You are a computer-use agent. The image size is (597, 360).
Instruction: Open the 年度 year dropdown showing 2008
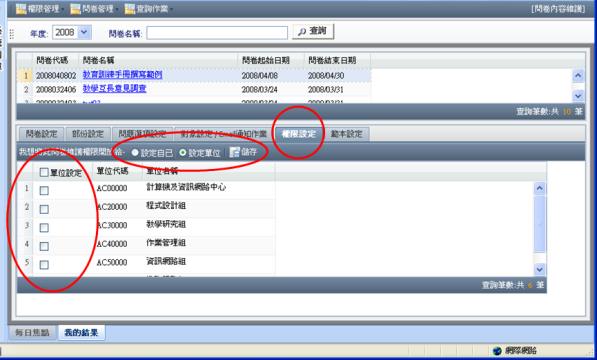pos(85,32)
